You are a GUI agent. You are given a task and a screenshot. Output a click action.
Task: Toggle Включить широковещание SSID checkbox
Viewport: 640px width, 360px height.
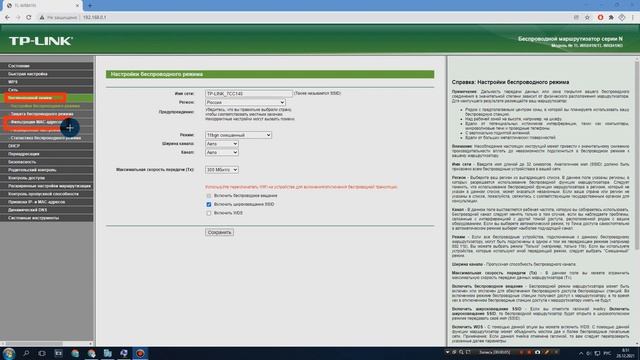209,204
